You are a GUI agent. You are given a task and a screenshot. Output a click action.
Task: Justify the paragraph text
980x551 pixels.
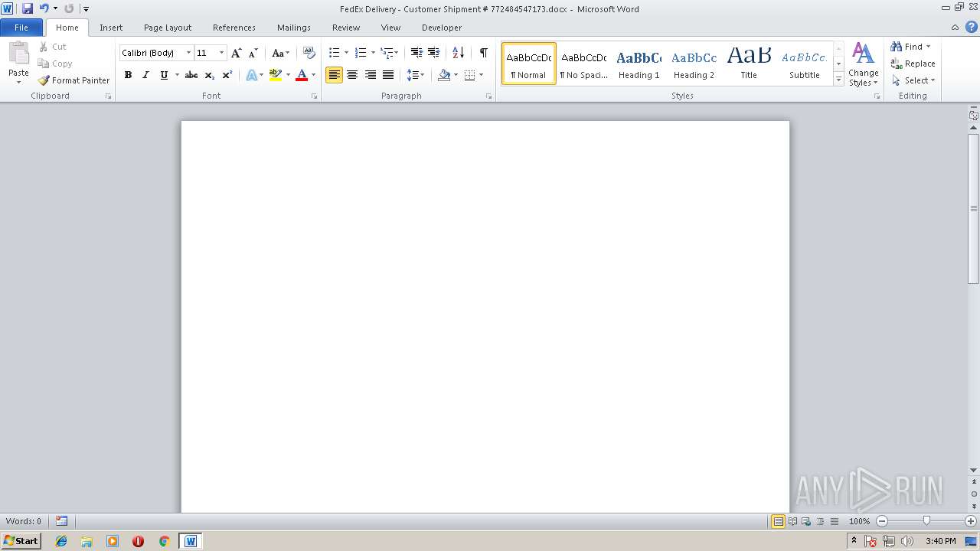[388, 75]
